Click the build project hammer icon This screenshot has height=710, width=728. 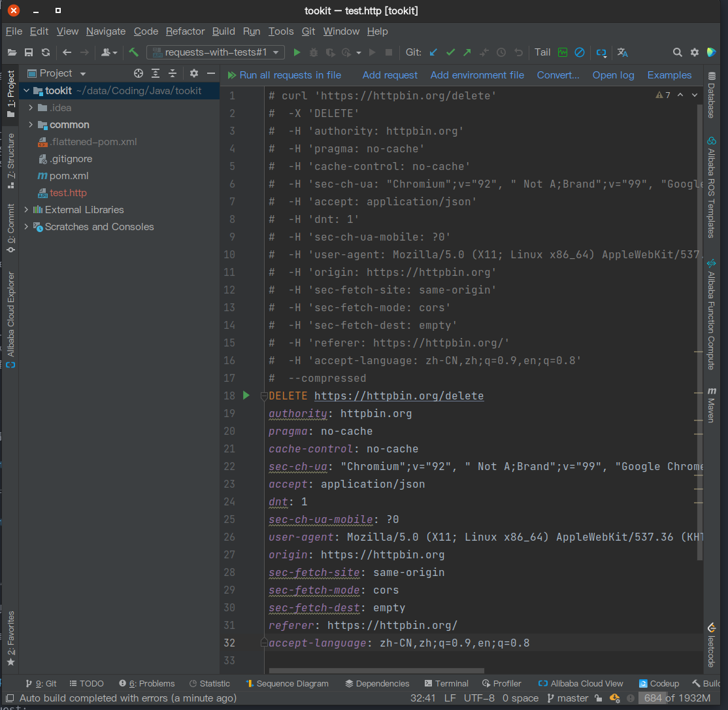click(134, 52)
